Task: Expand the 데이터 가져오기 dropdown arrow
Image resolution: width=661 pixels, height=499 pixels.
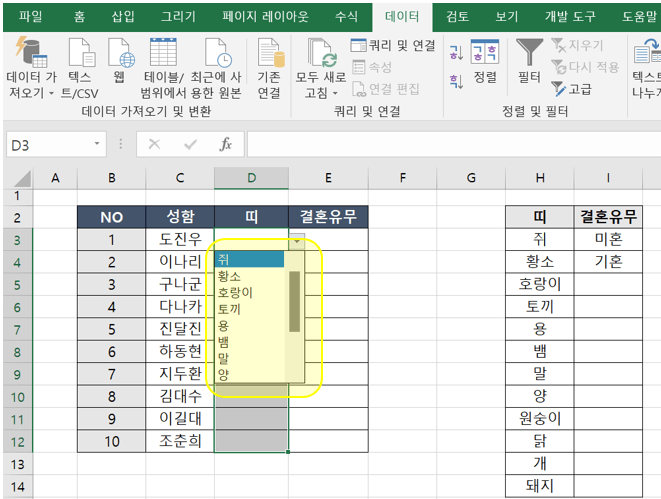Action: click(x=51, y=93)
